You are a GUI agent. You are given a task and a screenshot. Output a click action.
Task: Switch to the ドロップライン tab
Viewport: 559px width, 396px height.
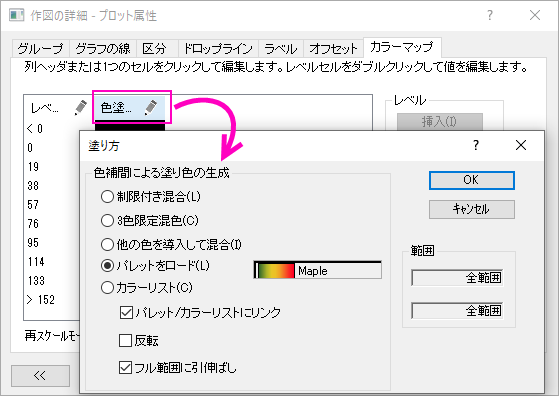pyautogui.click(x=218, y=48)
